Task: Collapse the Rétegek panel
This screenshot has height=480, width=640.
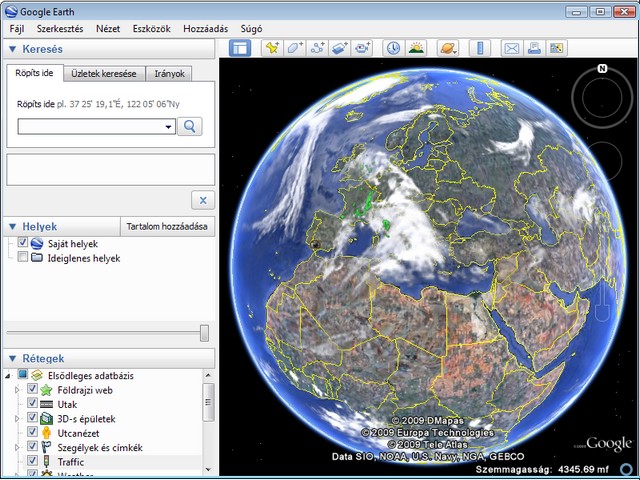Action: click(13, 358)
